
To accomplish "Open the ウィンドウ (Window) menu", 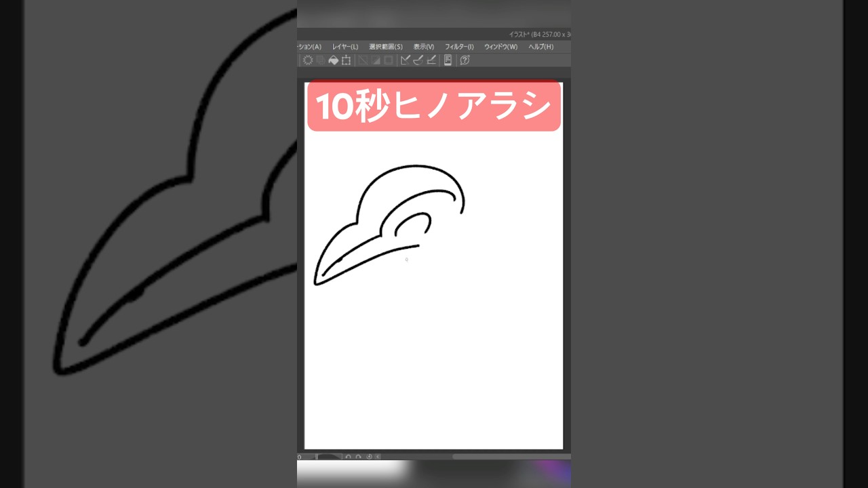I will click(x=500, y=46).
